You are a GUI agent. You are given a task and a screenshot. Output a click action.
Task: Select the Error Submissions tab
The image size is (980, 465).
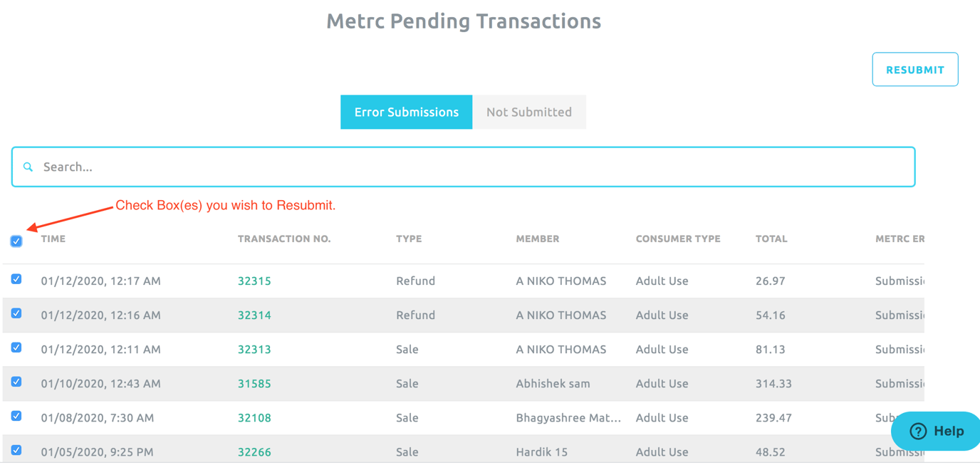pyautogui.click(x=406, y=112)
